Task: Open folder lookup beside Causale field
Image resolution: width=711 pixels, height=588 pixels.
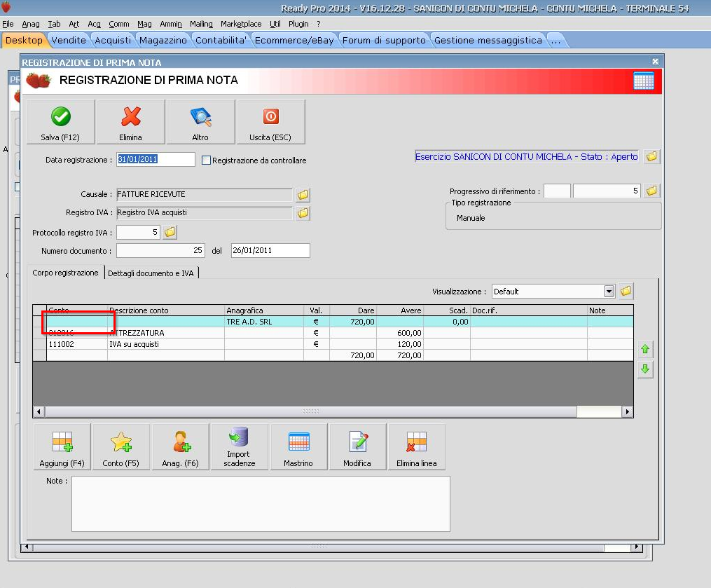Action: tap(303, 195)
